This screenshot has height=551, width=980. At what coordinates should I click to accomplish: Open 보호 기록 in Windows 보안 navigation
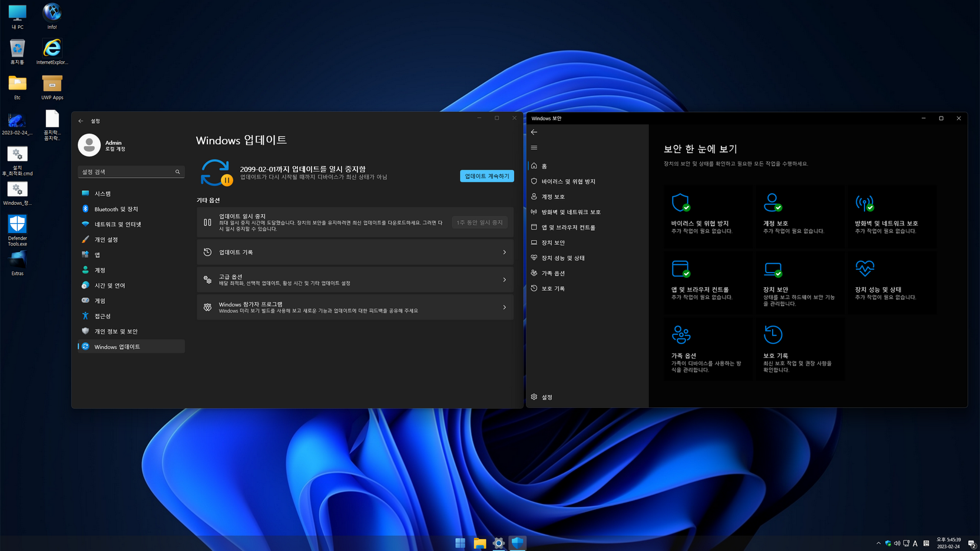[x=587, y=288]
